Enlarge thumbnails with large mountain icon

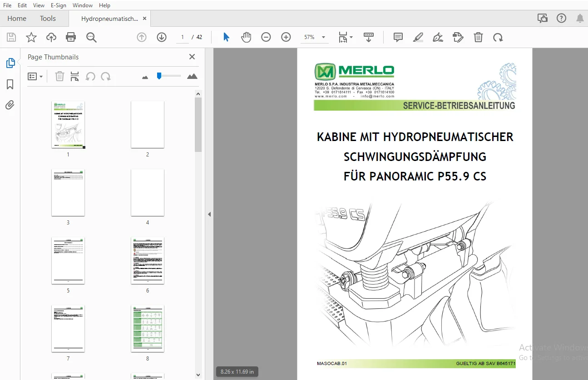click(192, 76)
